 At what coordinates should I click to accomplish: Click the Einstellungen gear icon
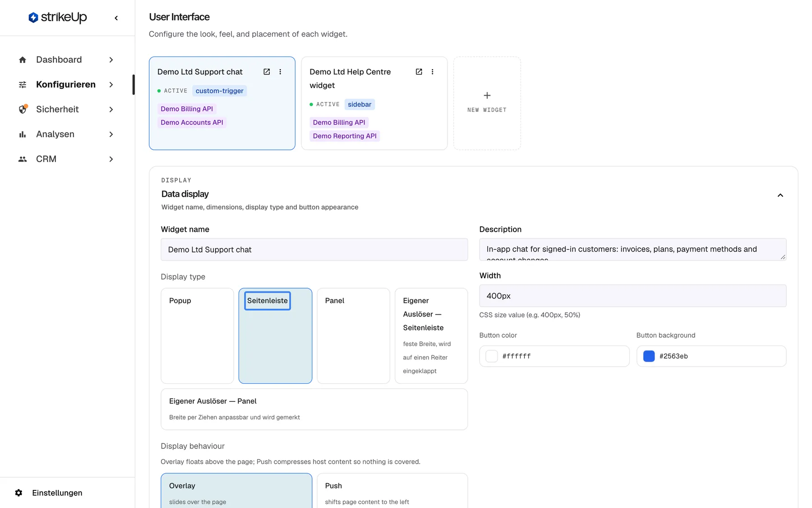coord(18,493)
